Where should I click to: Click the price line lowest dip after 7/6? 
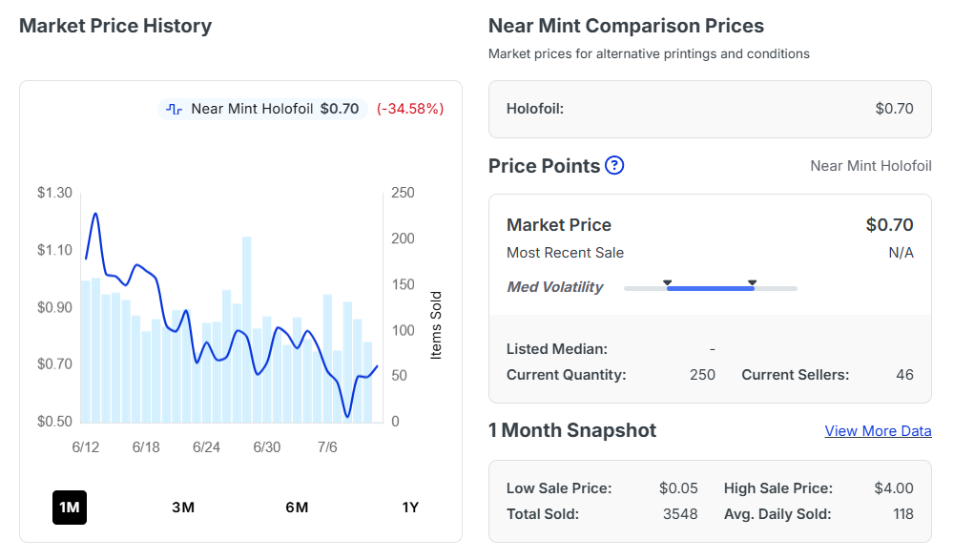click(347, 416)
